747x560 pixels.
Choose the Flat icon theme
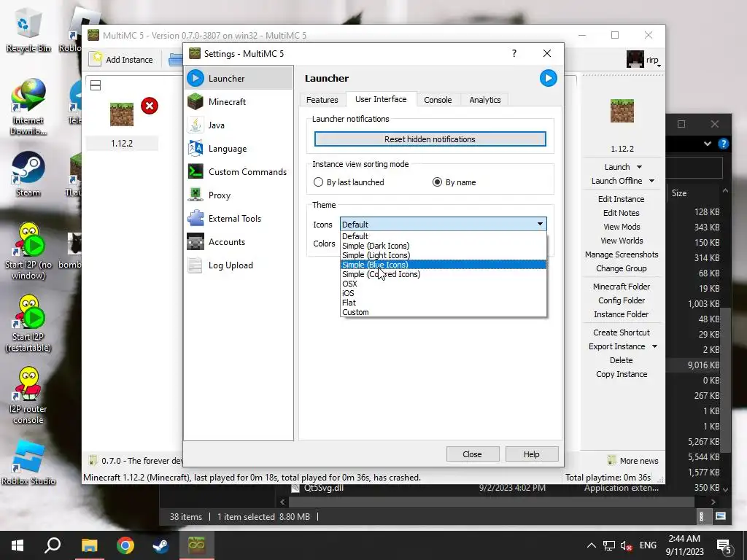point(444,303)
